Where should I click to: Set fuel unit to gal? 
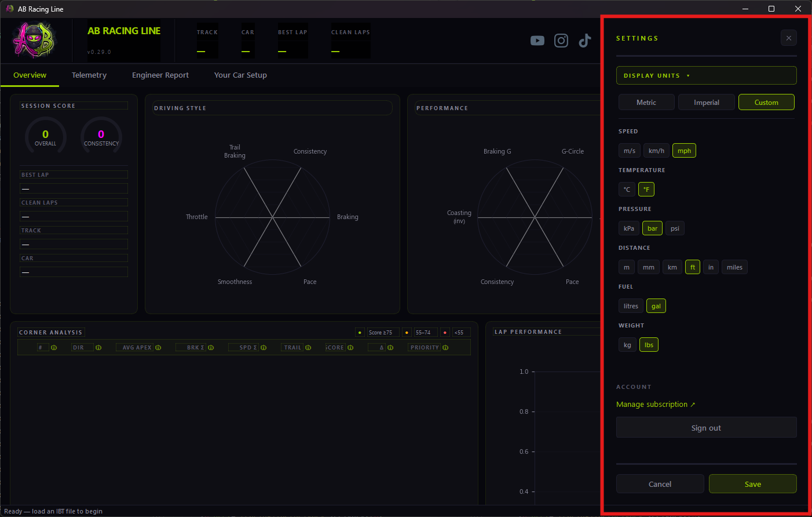click(x=656, y=306)
